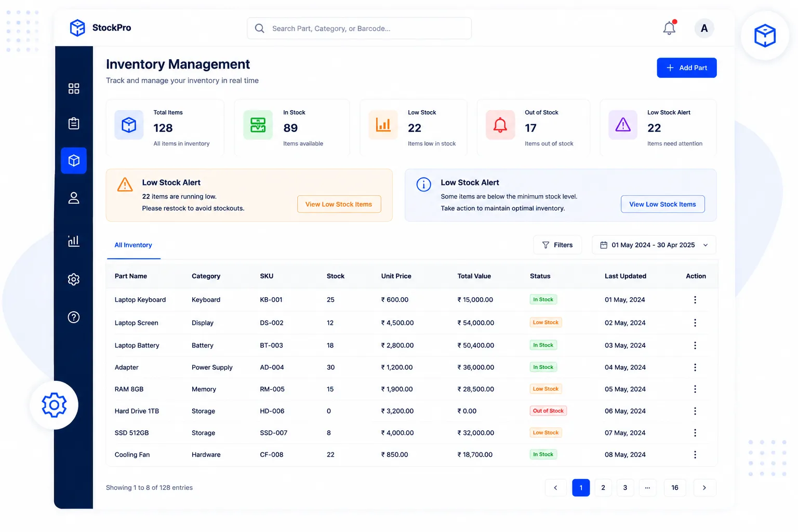Click the 128 total items value

click(x=163, y=128)
